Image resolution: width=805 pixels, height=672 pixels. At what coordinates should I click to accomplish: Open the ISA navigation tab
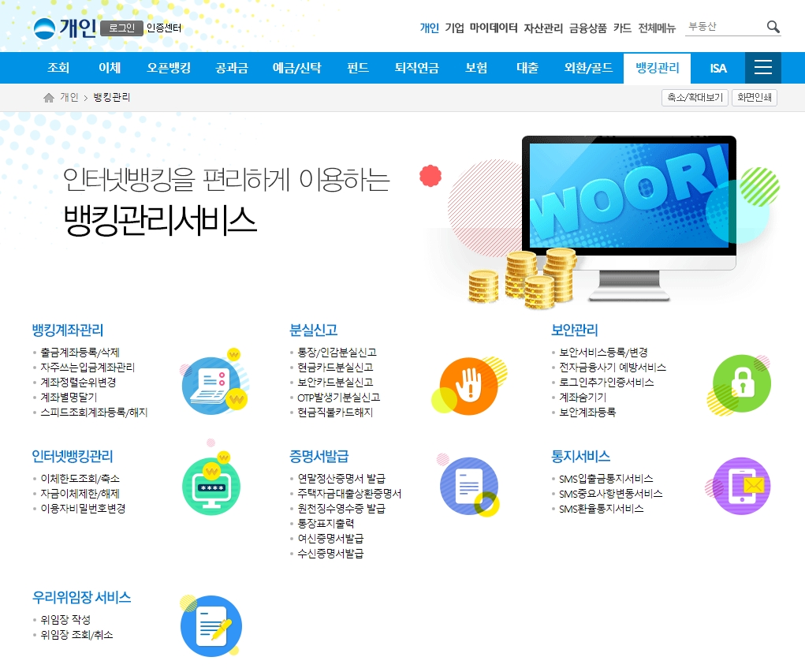[718, 68]
